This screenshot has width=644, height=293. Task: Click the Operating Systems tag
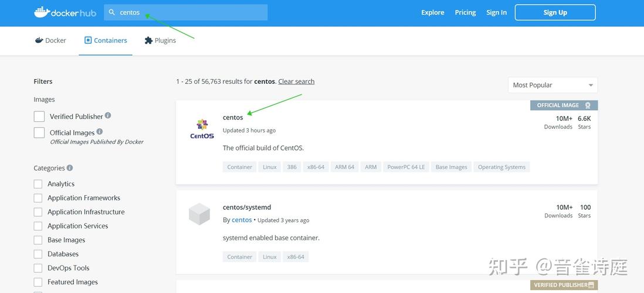coord(501,167)
